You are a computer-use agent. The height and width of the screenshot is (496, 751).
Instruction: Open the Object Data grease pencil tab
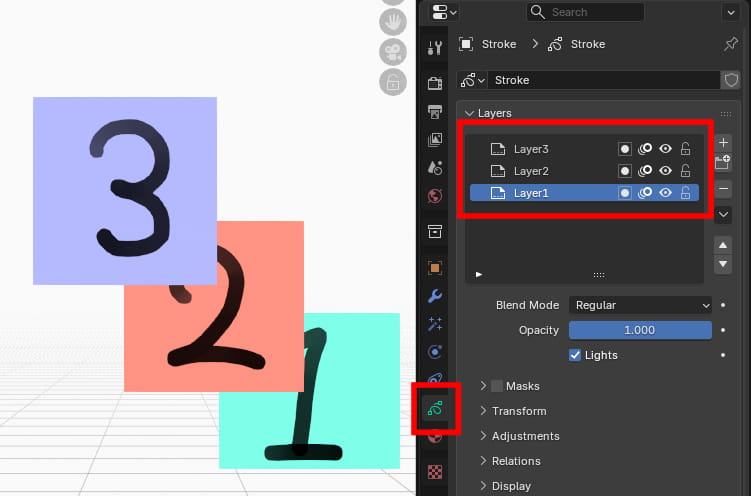coord(435,408)
